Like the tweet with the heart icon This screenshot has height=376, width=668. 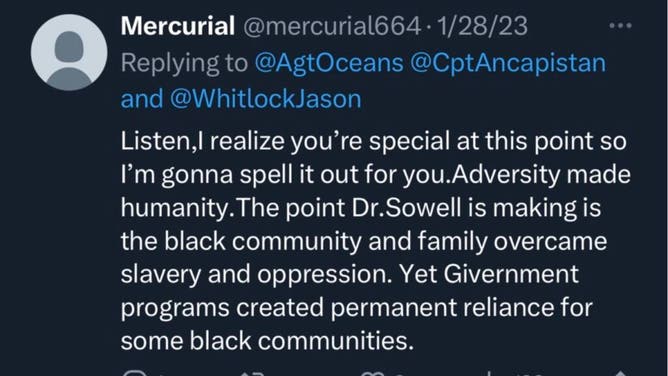[372, 373]
